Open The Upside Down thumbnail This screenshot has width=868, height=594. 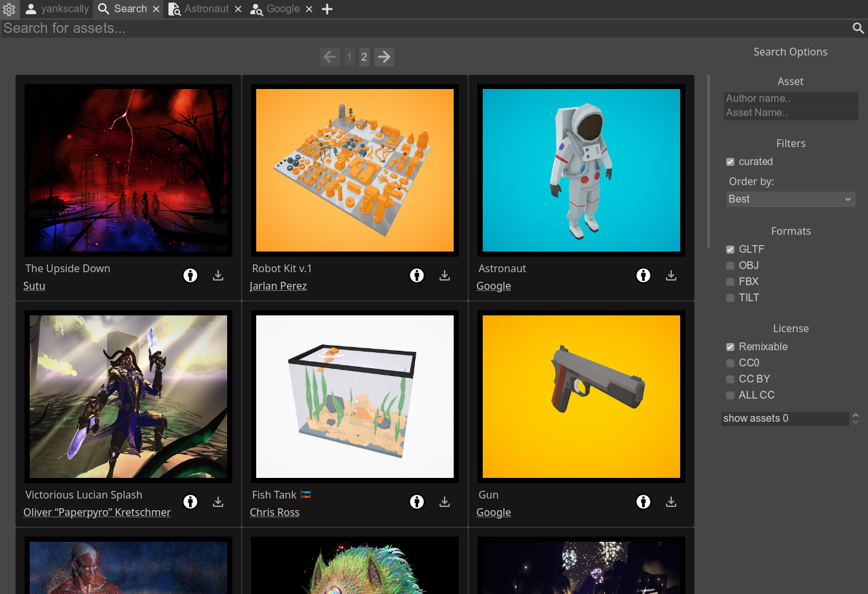(x=128, y=170)
